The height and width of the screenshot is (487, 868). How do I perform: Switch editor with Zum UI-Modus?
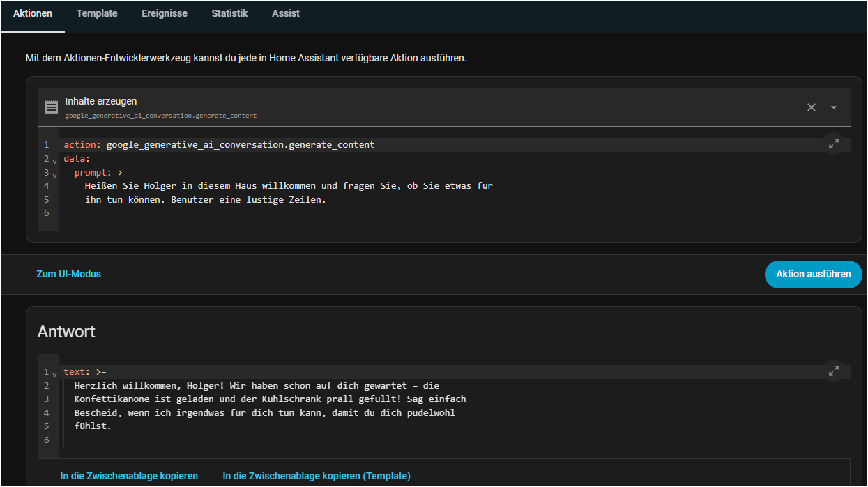[68, 275]
